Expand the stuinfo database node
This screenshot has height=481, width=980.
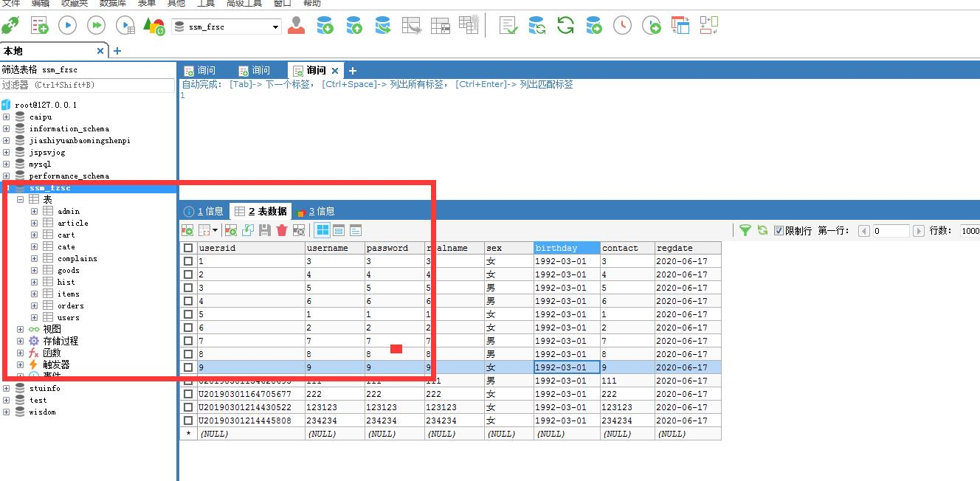pos(7,388)
